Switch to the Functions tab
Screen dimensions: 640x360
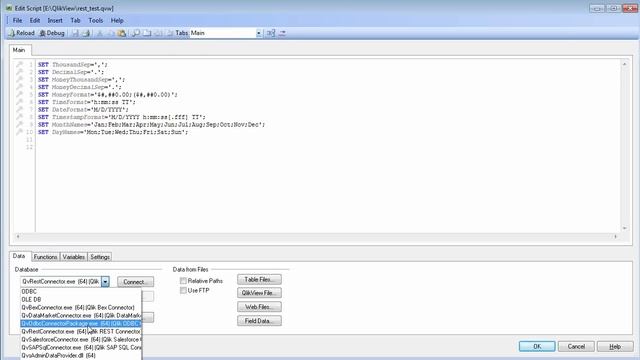pyautogui.click(x=45, y=257)
